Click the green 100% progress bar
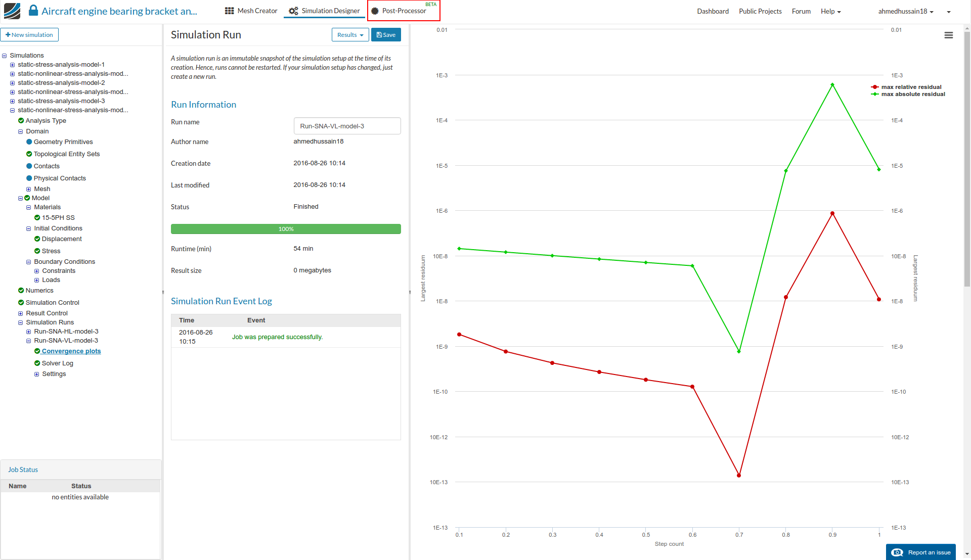The width and height of the screenshot is (971, 560). [x=286, y=229]
